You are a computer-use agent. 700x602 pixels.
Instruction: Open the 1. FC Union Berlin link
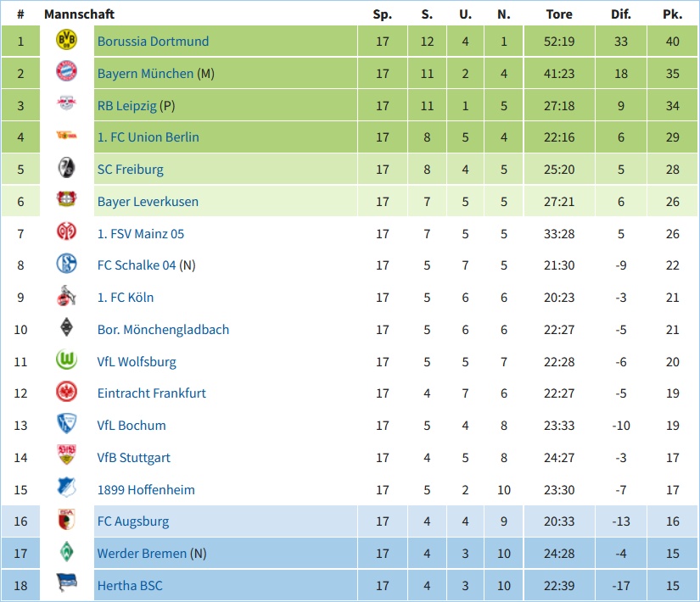(x=148, y=137)
